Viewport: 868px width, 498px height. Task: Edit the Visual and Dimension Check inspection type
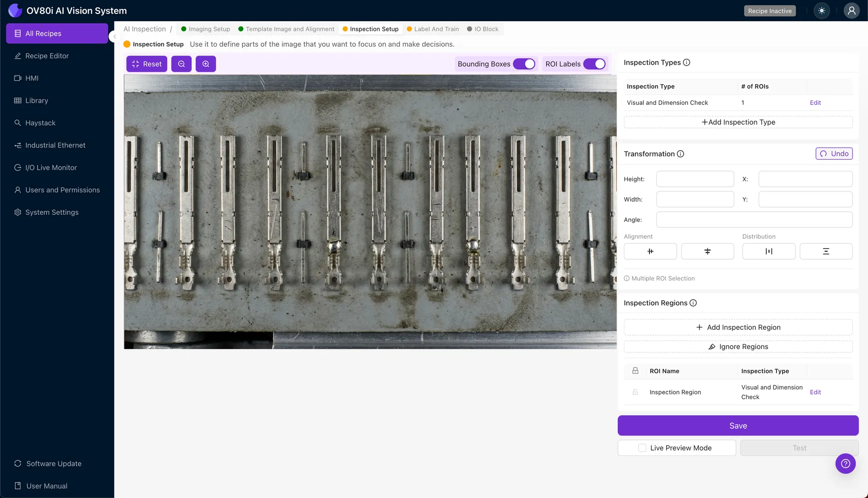[x=815, y=102]
